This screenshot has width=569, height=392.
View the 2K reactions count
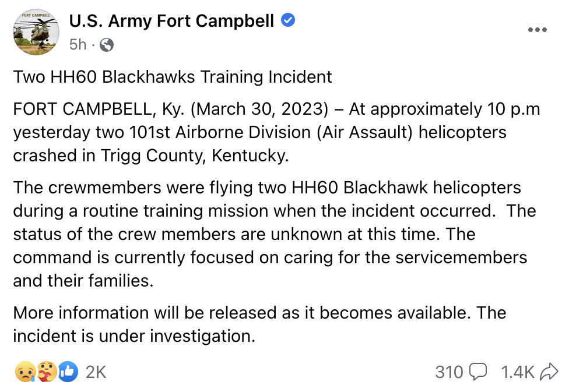96,372
